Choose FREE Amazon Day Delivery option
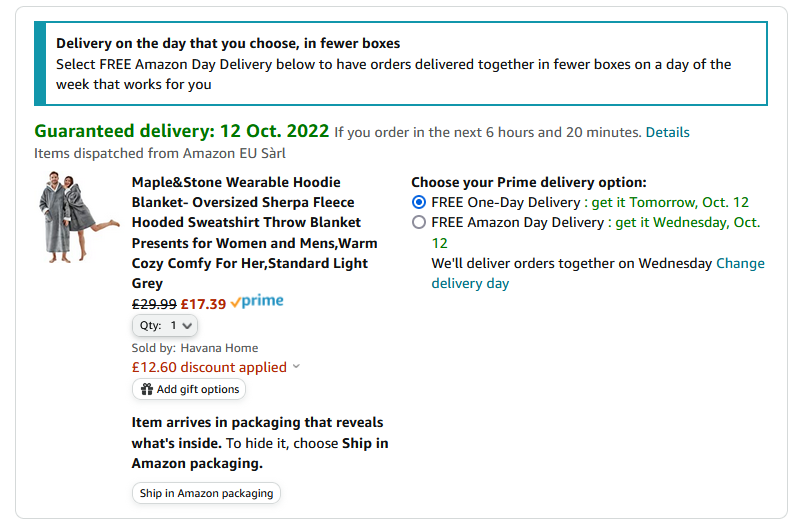The width and height of the screenshot is (801, 525). point(419,222)
